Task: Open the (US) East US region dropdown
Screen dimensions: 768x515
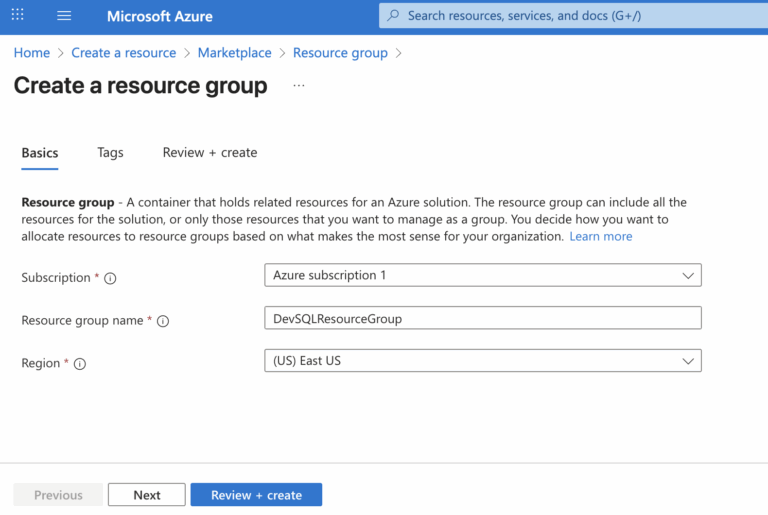Action: (482, 361)
